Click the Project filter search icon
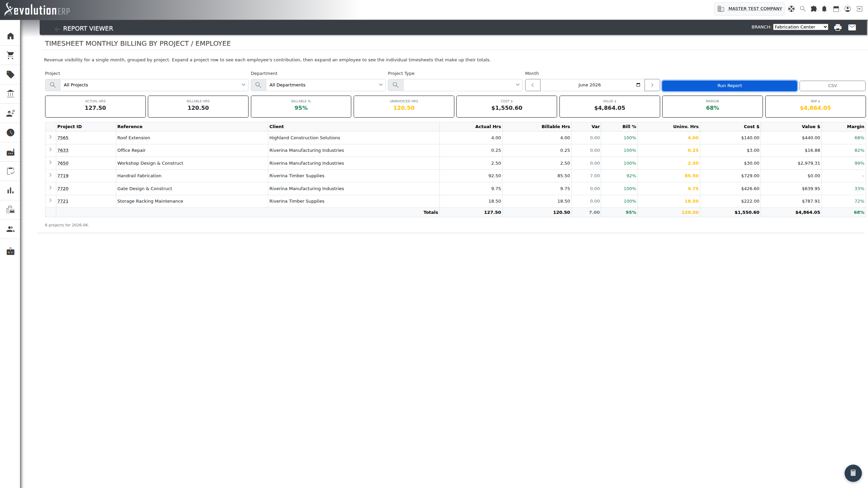The height and width of the screenshot is (488, 868). coord(53,85)
